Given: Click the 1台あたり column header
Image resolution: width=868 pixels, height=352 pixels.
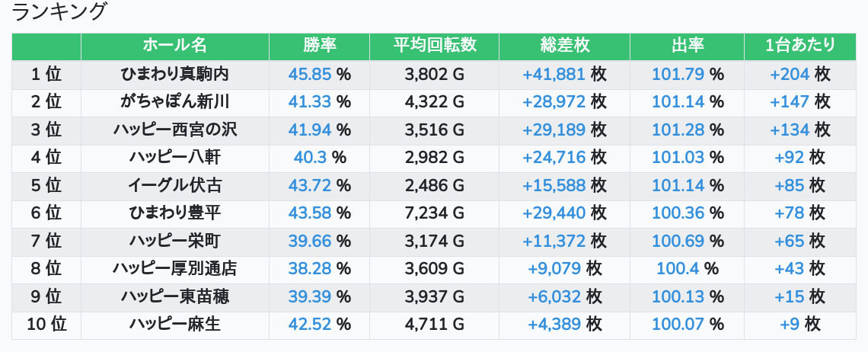Looking at the screenshot, I should 799,46.
